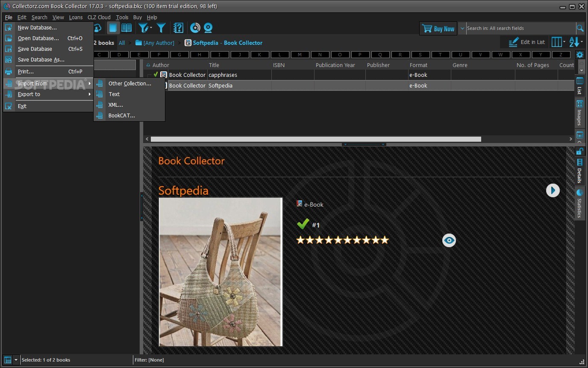This screenshot has width=588, height=368.
Task: Choose Open Database... menu entry
Action: 48,38
